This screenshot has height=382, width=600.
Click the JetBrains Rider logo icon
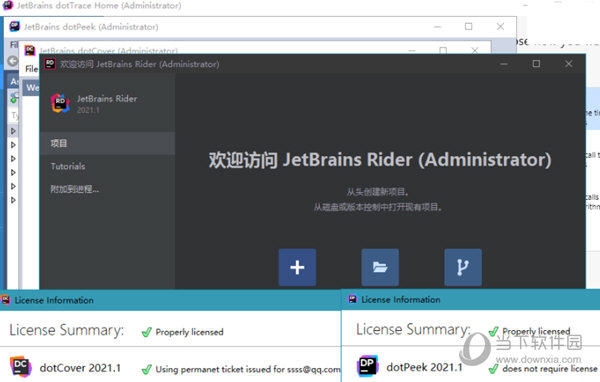[60, 103]
